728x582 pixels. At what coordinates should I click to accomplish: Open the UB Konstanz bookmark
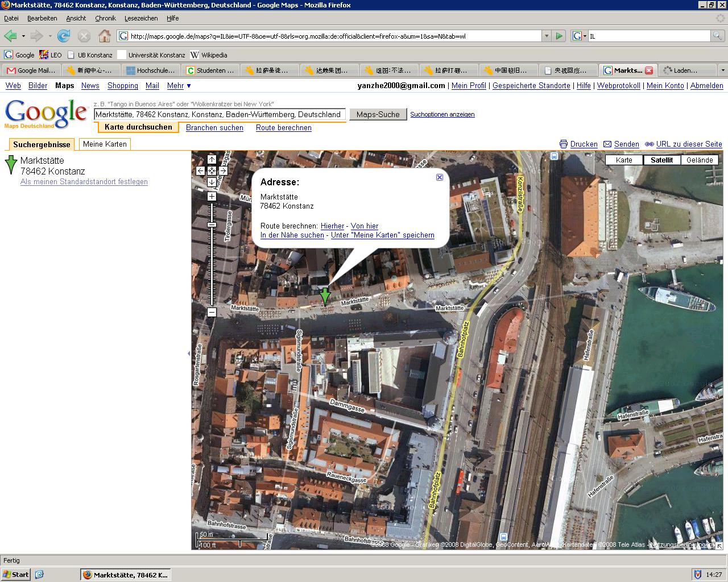click(90, 55)
